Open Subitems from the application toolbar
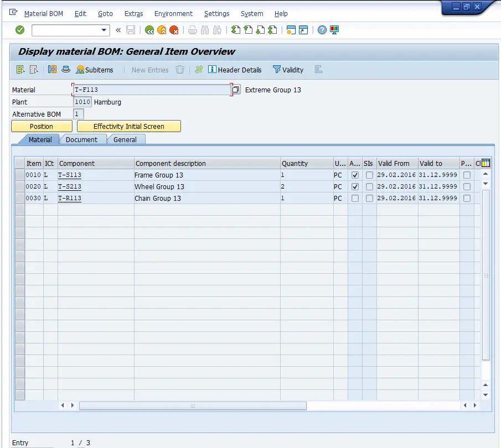The width and height of the screenshot is (501, 448). point(94,70)
